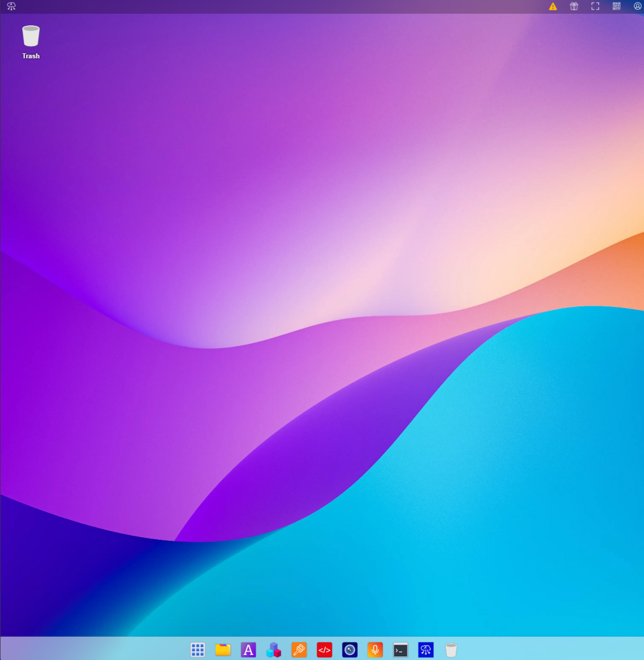This screenshot has width=644, height=660.
Task: Open the App Store cube icon on the dock
Action: pos(273,650)
